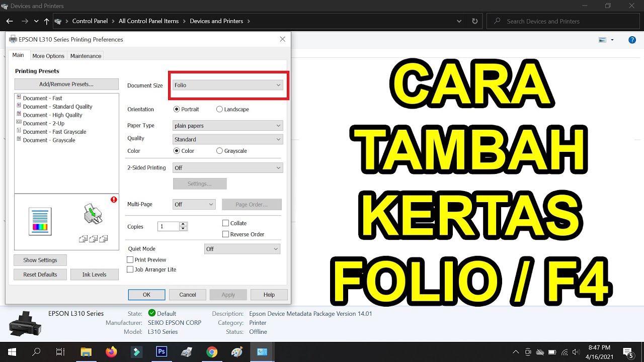Screen dimensions: 644x362
Task: Open Multi-Page dropdown
Action: click(x=194, y=205)
